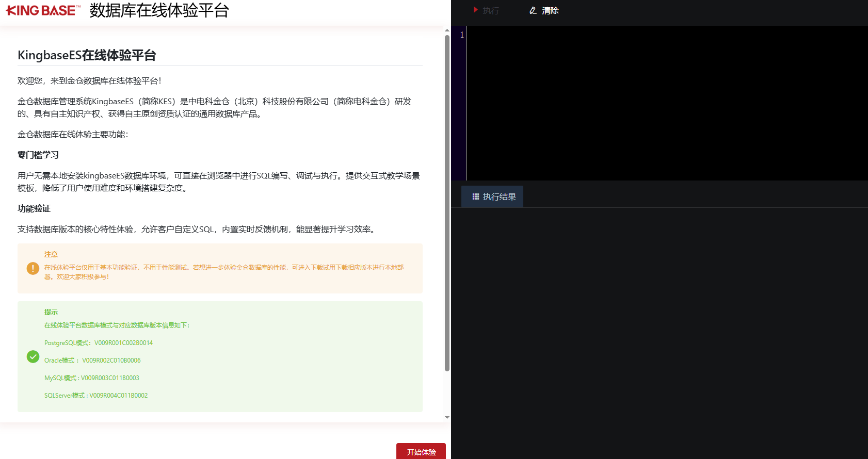Run SQL with the 执行 button
This screenshot has height=459, width=868.
pyautogui.click(x=486, y=10)
